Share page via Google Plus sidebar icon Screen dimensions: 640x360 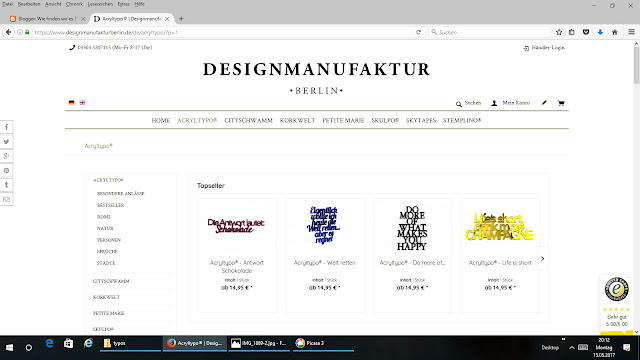6,156
